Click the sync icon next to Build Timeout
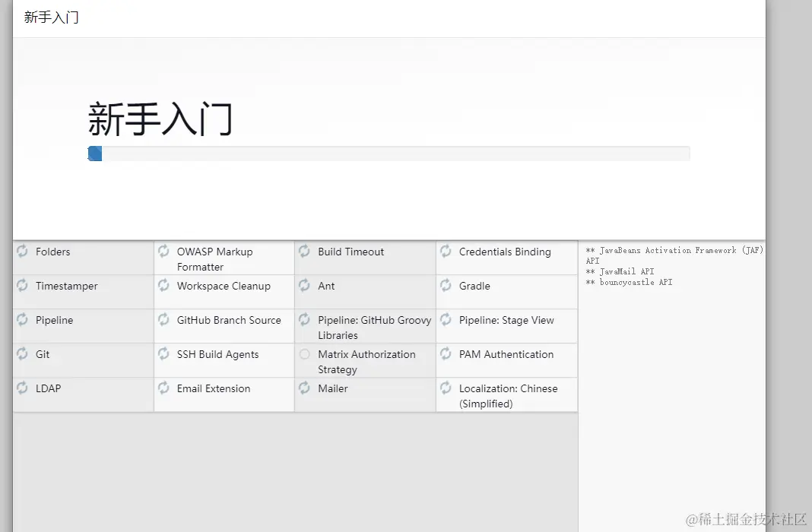Screen dimensions: 812x532 [304, 252]
